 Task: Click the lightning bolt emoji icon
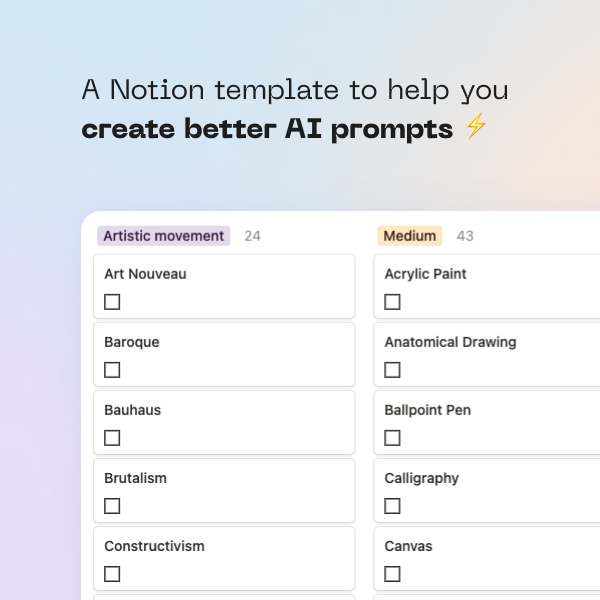[x=476, y=126]
